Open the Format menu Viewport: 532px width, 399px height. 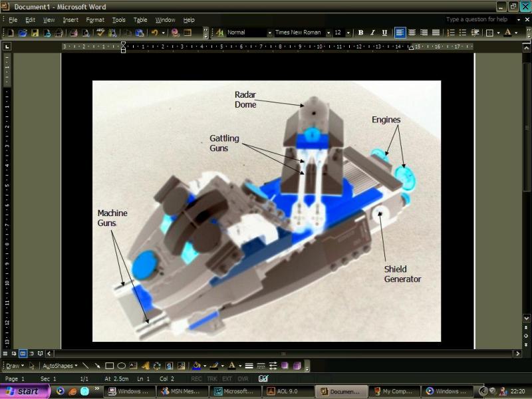[94, 19]
